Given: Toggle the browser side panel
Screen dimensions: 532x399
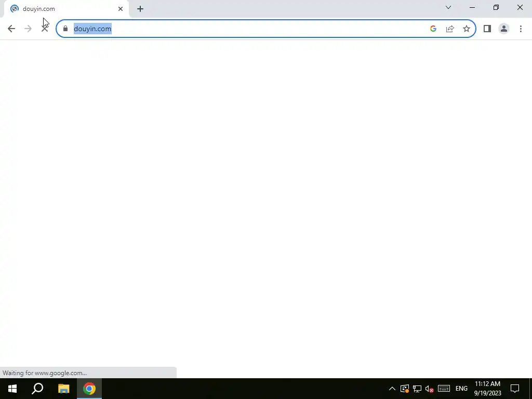Looking at the screenshot, I should (487, 29).
